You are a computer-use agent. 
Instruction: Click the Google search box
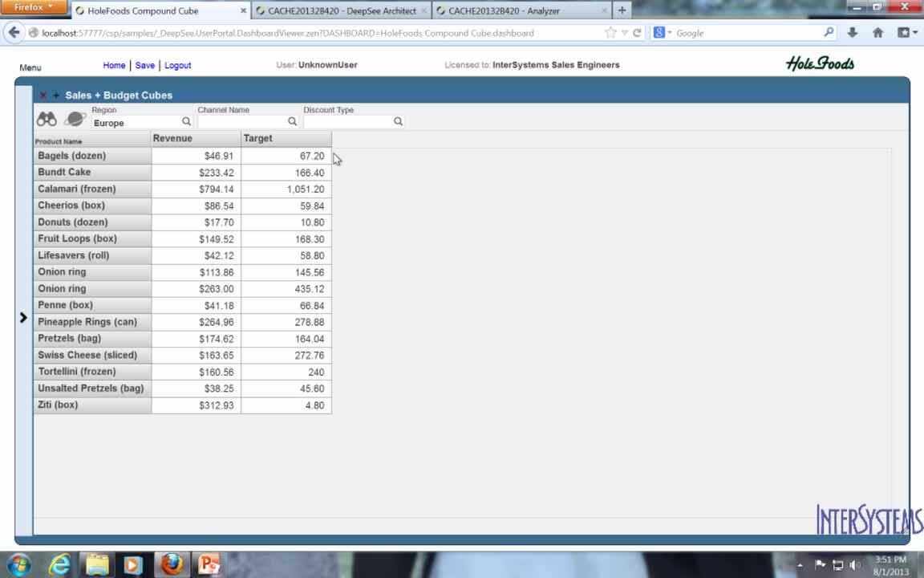[746, 33]
